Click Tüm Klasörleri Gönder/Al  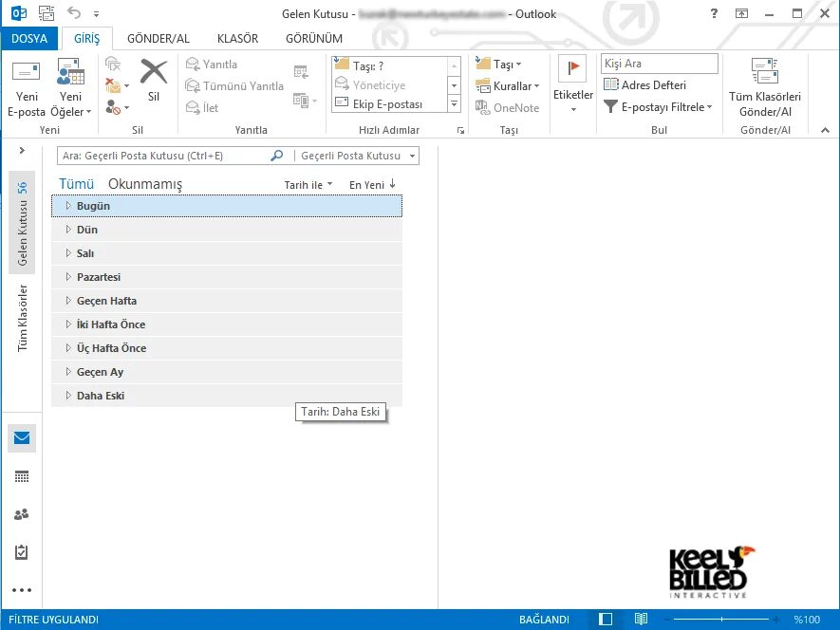click(764, 88)
